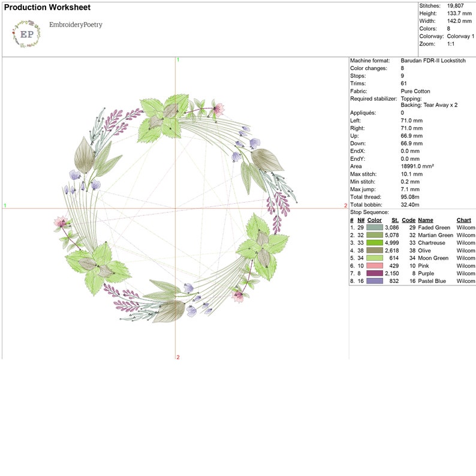Click the Total bobbin value 32.40m
Image resolution: width=476 pixels, height=476 pixels.
point(410,204)
